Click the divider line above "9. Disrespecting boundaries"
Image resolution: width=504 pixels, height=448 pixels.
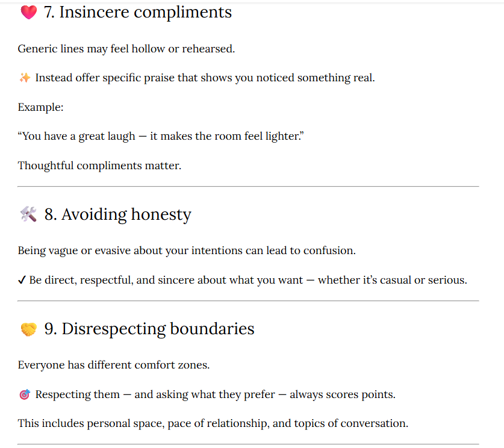tap(248, 301)
